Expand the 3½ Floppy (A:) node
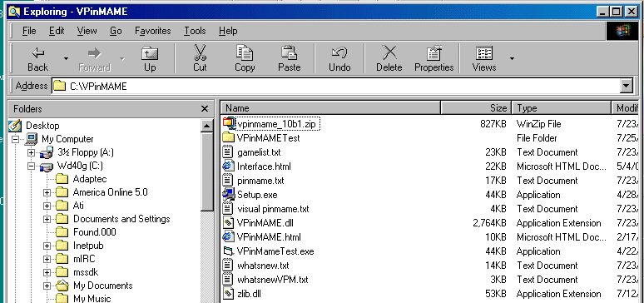 coord(32,152)
